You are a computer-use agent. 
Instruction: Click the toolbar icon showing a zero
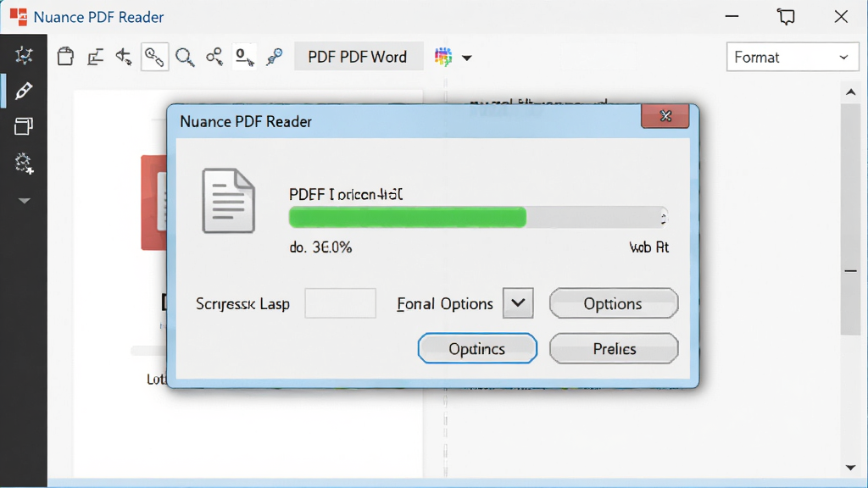244,57
